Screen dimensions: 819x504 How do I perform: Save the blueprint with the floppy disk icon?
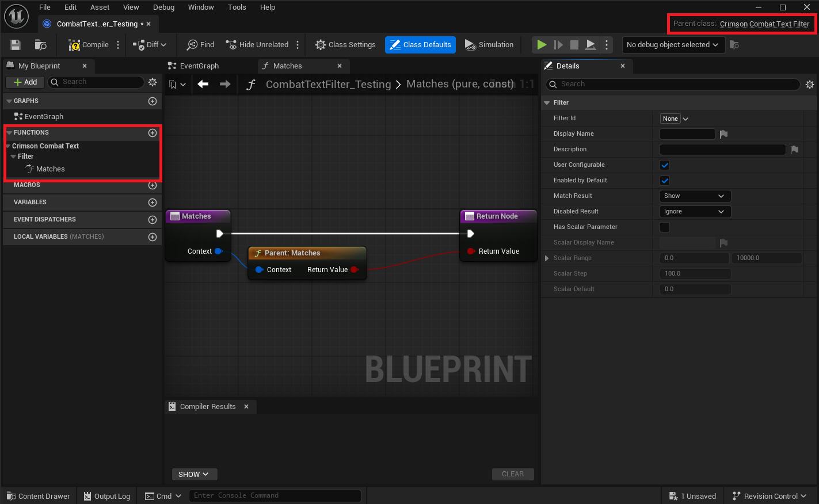coord(16,45)
